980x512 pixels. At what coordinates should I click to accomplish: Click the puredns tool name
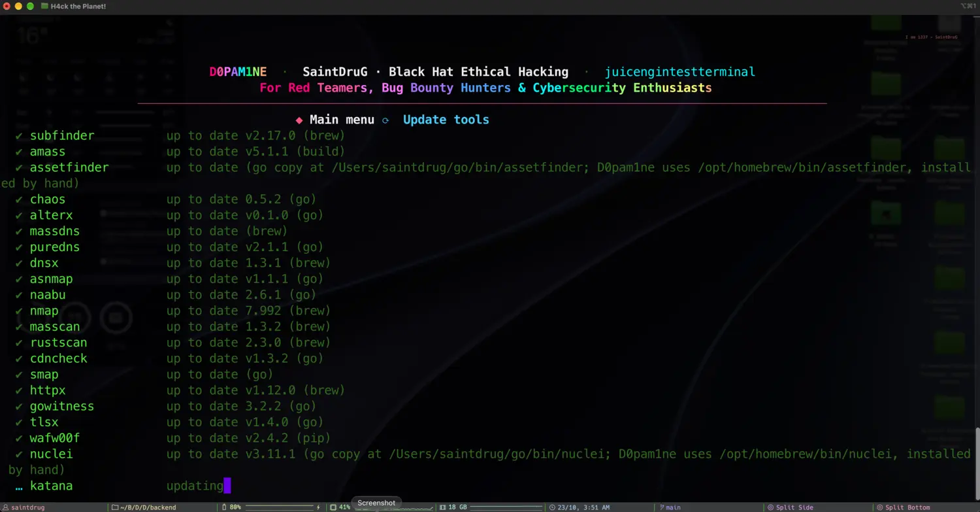pos(55,247)
